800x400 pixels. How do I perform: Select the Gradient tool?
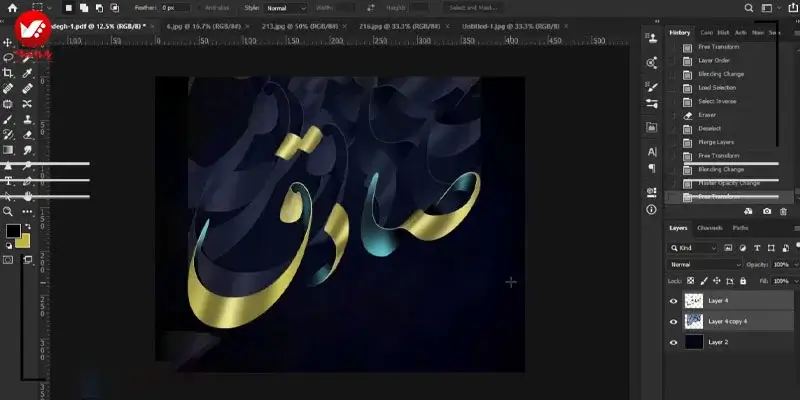(8, 150)
